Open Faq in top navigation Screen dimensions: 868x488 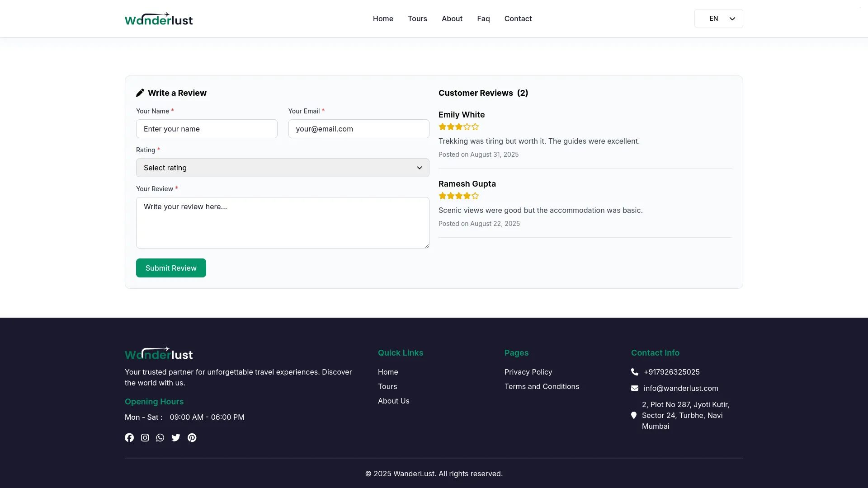[483, 19]
